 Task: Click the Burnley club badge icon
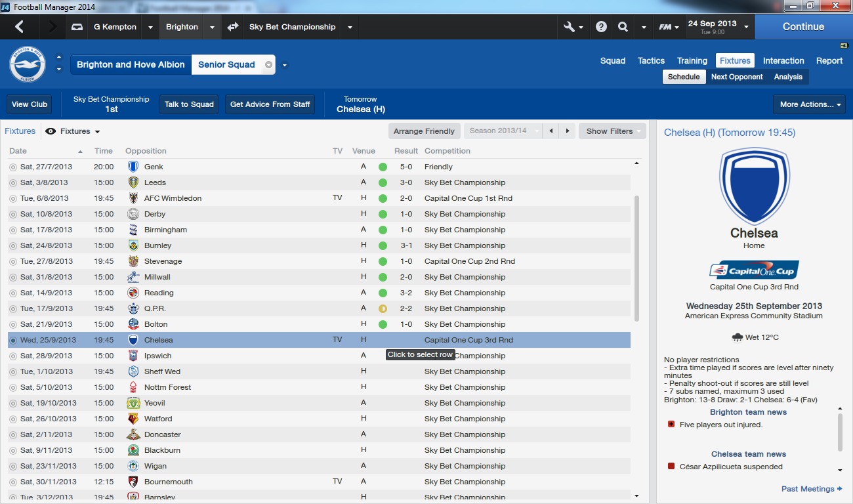tap(133, 245)
